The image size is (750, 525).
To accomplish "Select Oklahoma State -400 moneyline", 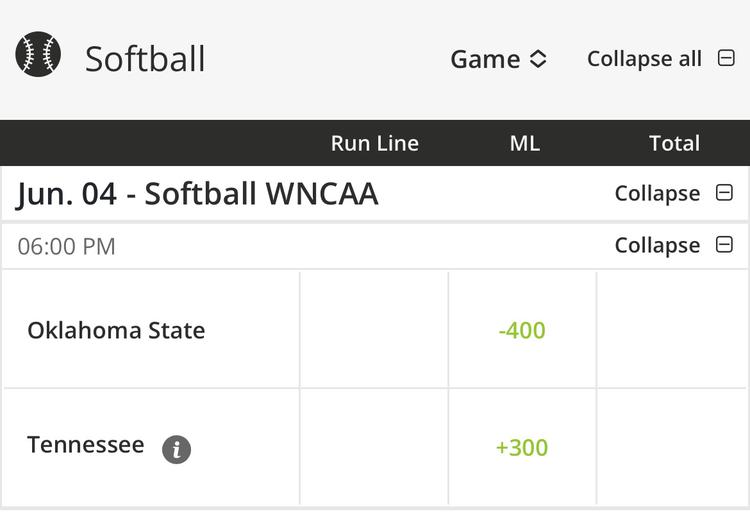I will [x=522, y=330].
